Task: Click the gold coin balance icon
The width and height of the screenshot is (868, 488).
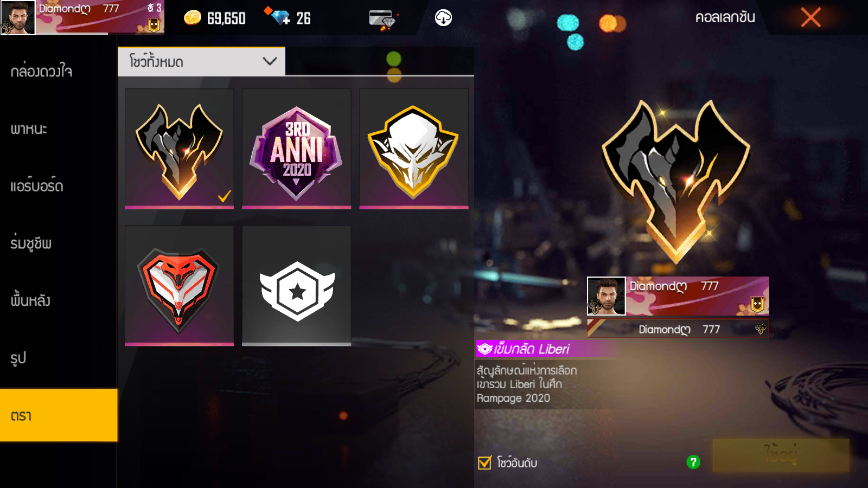Action: point(192,18)
